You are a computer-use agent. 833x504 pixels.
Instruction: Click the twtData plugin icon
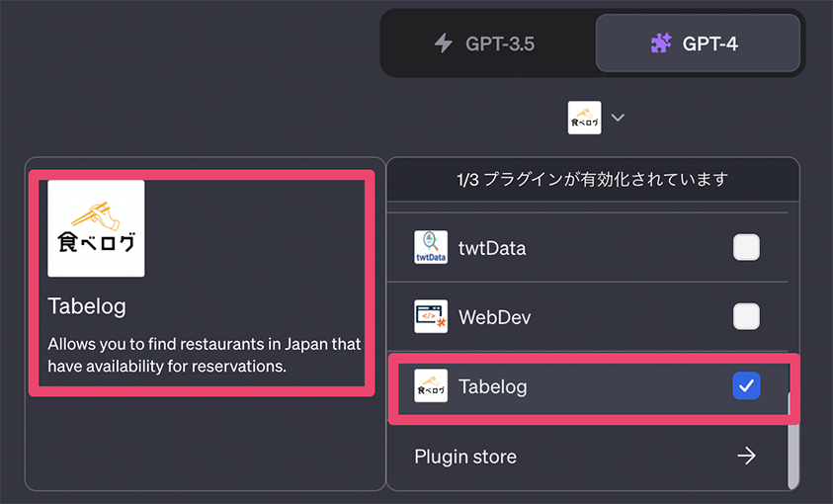tap(431, 247)
